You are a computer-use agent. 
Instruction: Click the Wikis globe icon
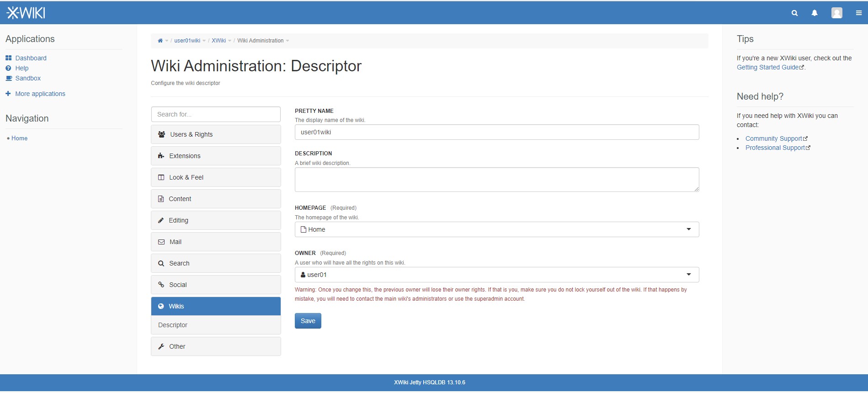click(x=161, y=306)
